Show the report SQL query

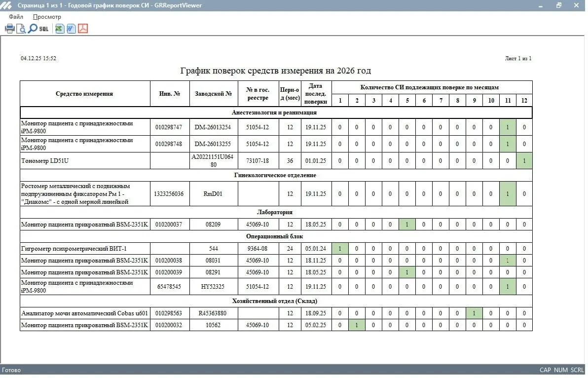tap(44, 29)
